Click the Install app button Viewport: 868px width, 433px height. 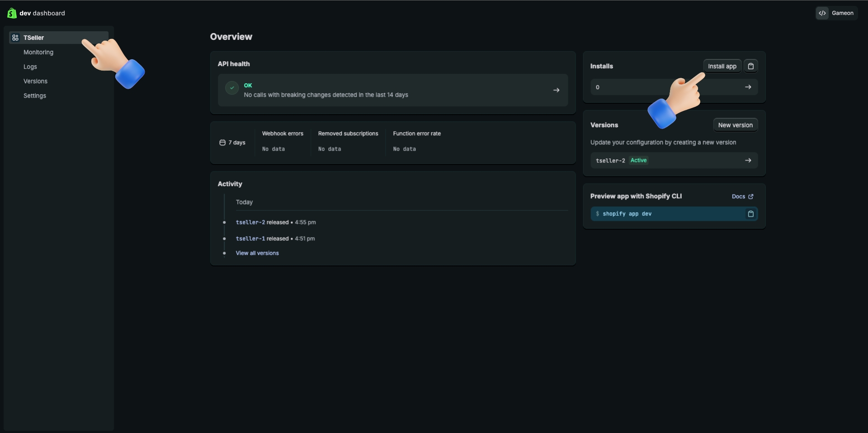coord(722,66)
